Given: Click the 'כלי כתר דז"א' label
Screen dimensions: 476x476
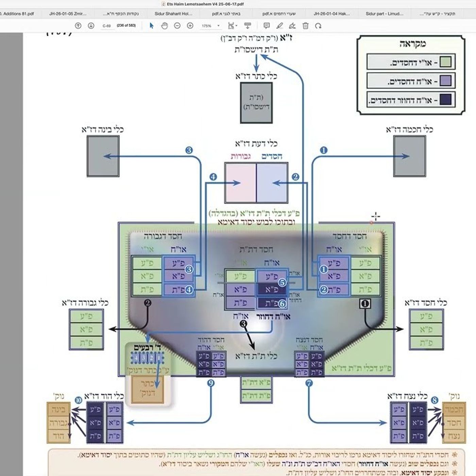Looking at the screenshot, I should pyautogui.click(x=256, y=76).
